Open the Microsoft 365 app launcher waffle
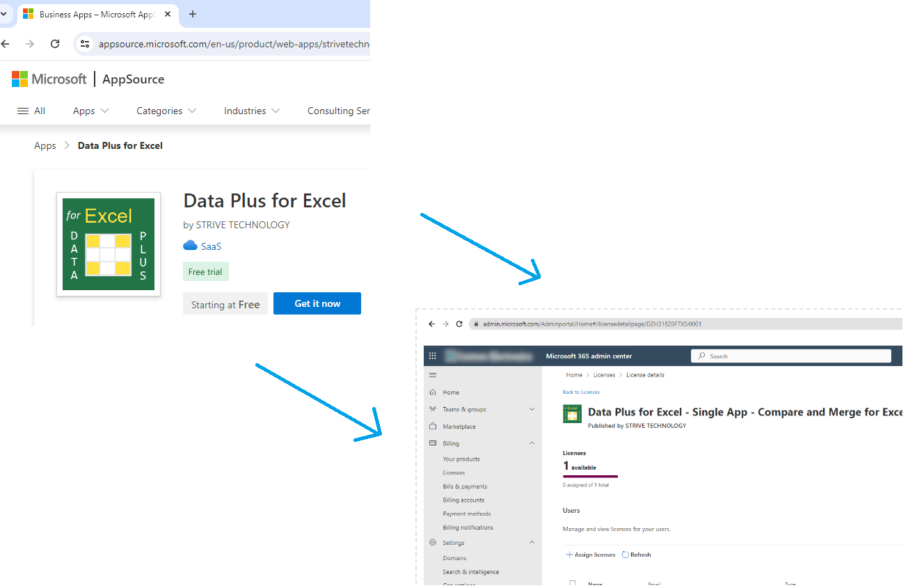Viewport: 908px width, 588px height. 433,356
